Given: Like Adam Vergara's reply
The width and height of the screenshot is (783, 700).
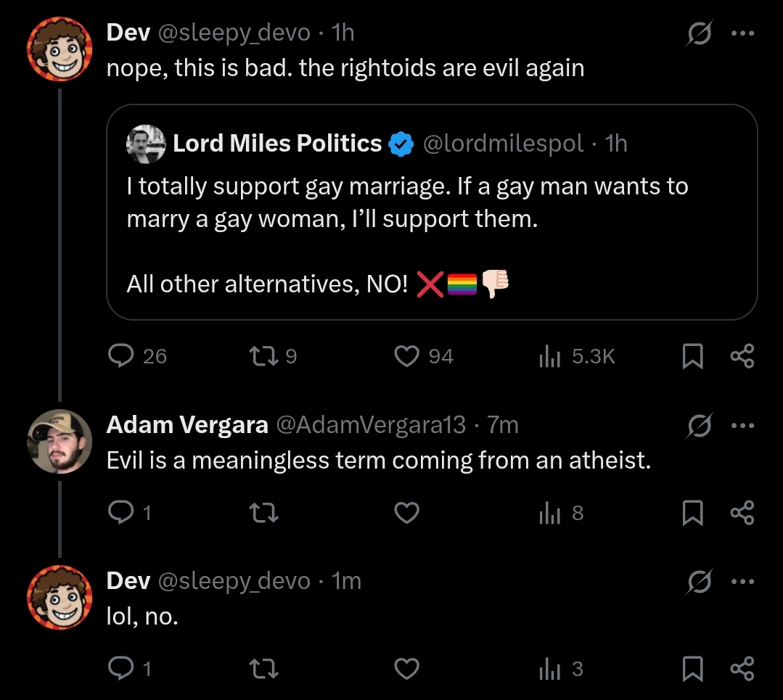Looking at the screenshot, I should (x=406, y=513).
